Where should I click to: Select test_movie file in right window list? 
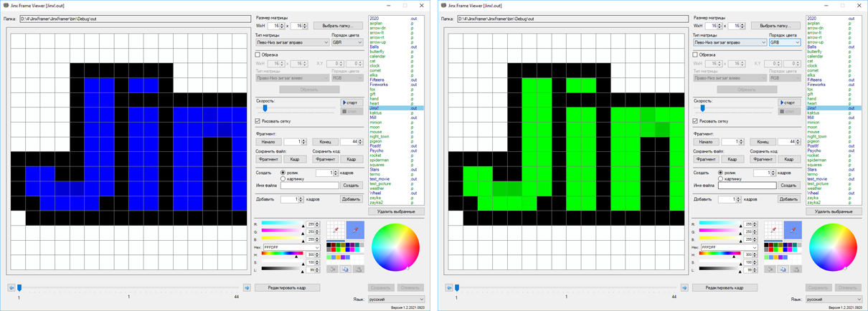click(x=817, y=179)
